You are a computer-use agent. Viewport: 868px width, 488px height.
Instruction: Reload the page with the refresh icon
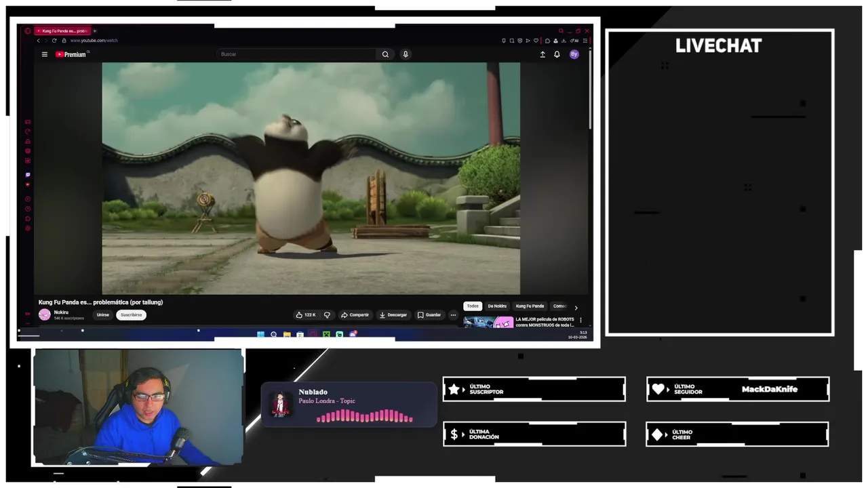point(54,41)
